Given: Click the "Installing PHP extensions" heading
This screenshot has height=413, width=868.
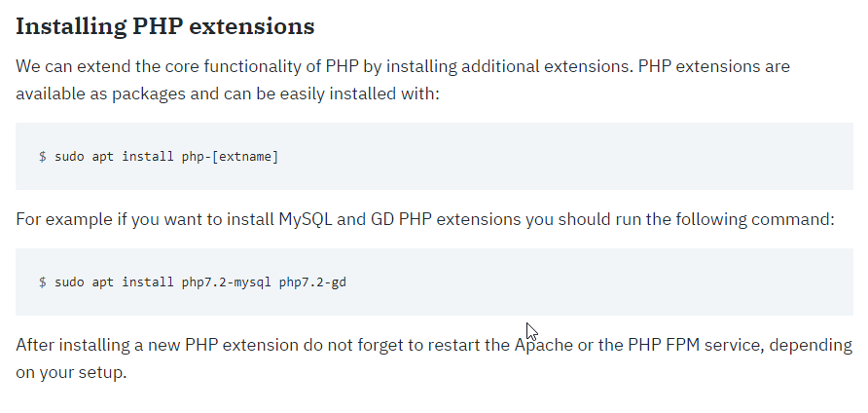Looking at the screenshot, I should click(x=164, y=26).
